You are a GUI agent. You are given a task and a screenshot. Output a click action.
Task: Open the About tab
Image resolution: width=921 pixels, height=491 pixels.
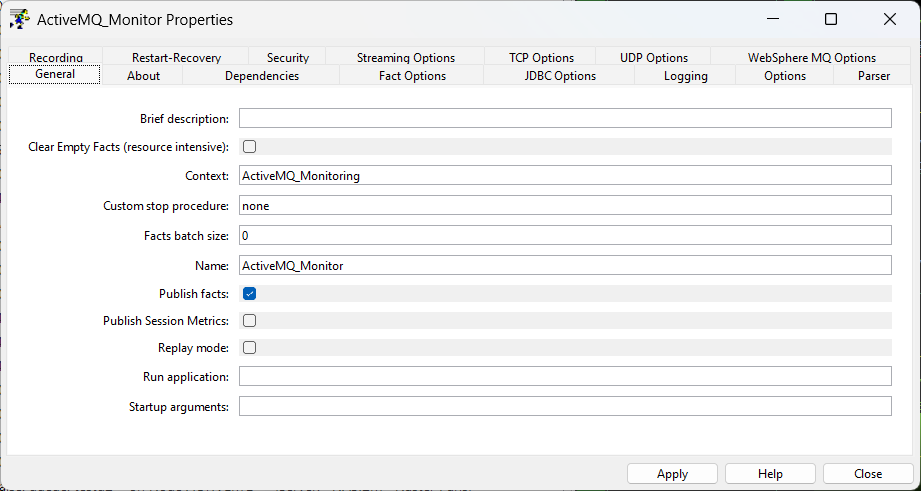[143, 76]
